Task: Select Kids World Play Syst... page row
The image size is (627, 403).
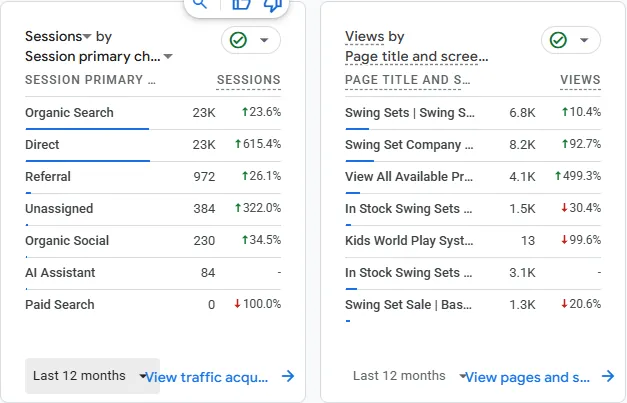Action: pyautogui.click(x=473, y=241)
